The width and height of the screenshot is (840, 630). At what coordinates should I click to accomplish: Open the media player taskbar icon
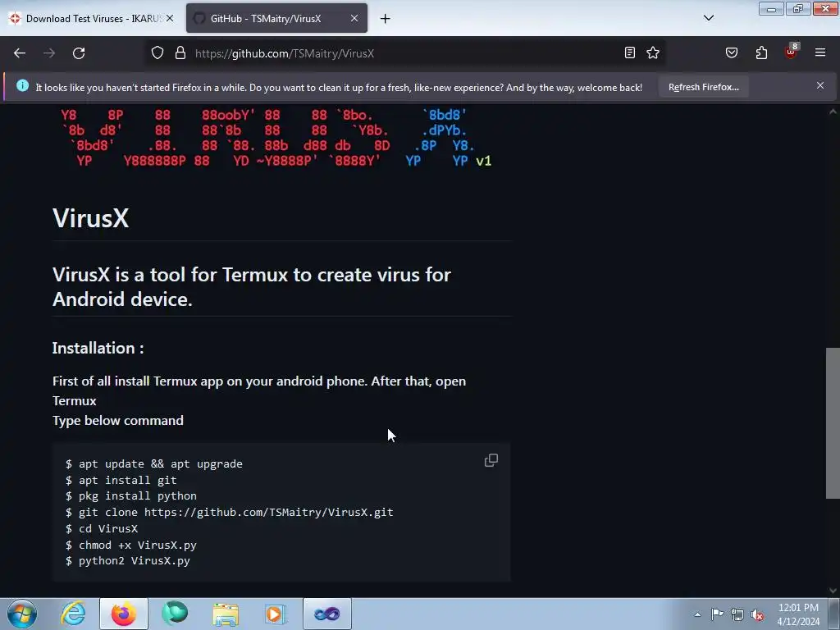tap(276, 614)
